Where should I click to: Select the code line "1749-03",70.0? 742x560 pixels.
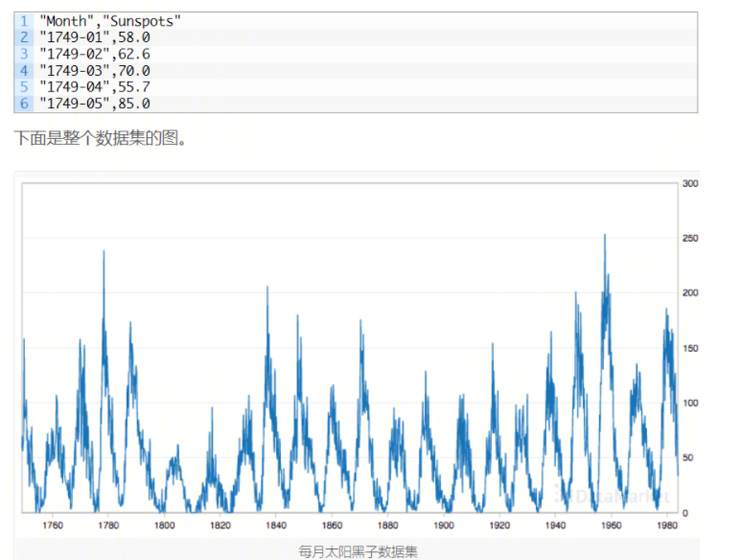coord(95,71)
